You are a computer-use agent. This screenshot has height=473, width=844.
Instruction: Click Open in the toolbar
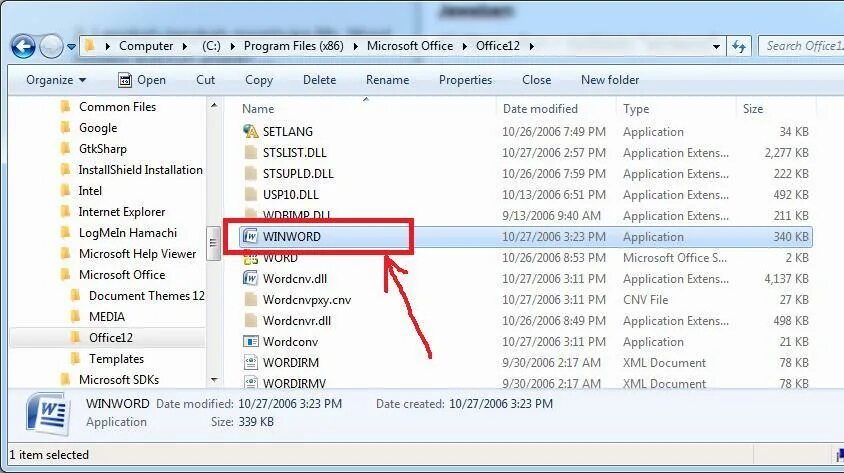[142, 80]
